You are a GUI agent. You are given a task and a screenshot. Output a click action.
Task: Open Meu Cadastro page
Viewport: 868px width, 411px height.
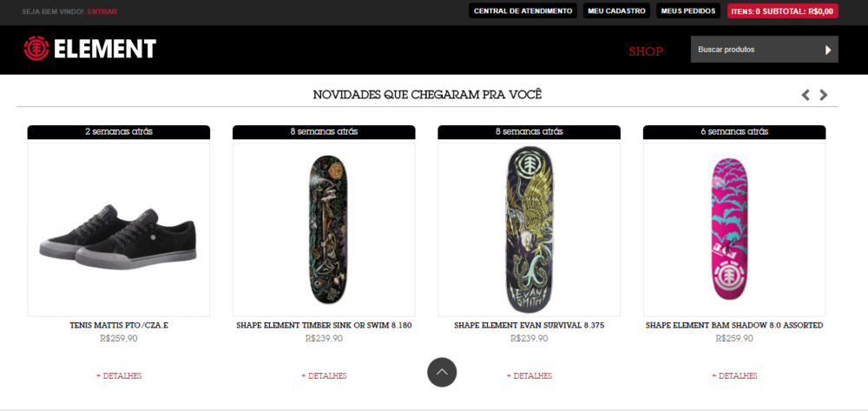coord(616,11)
